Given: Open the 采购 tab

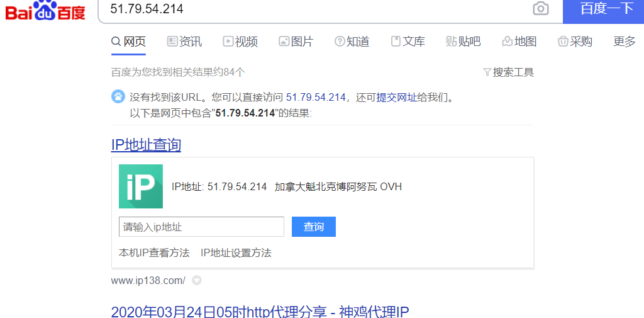Looking at the screenshot, I should [575, 41].
